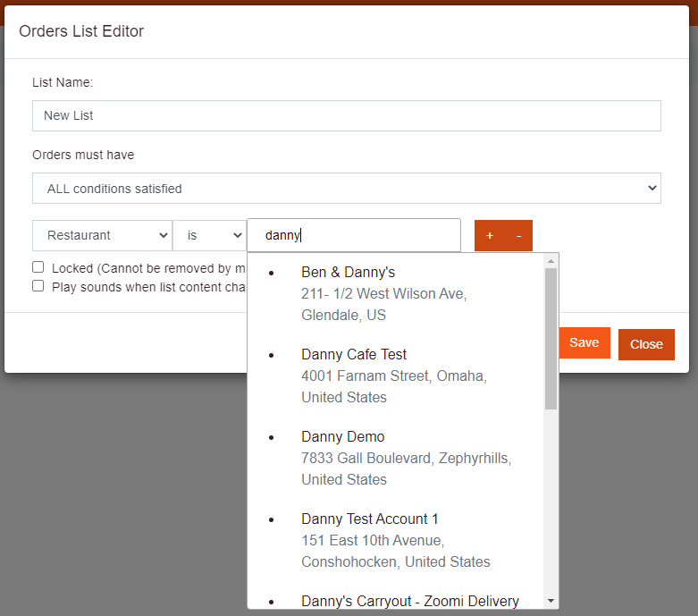The width and height of the screenshot is (698, 616).
Task: Click the Orders List Editor title
Action: click(x=81, y=31)
